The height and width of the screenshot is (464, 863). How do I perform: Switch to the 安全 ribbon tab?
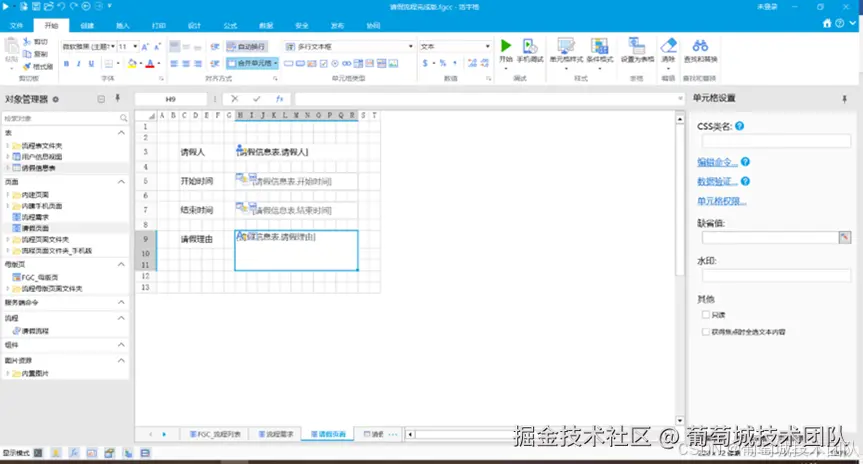pyautogui.click(x=302, y=26)
